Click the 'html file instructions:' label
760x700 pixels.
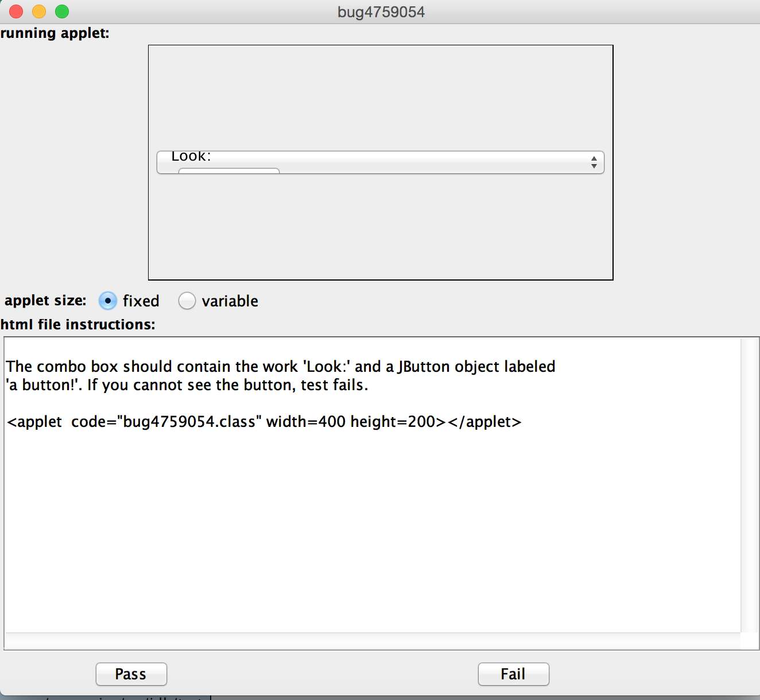pos(78,325)
